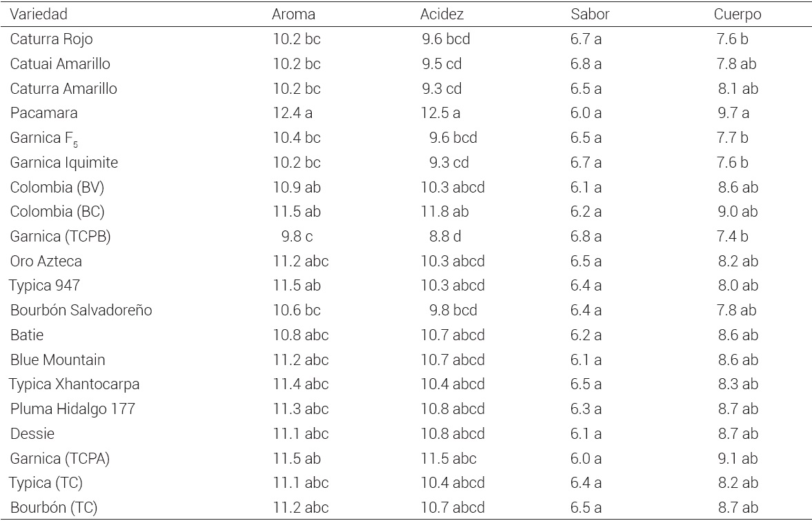Click the Caturra Rojo variety name
This screenshot has height=521, width=812.
click(x=51, y=39)
